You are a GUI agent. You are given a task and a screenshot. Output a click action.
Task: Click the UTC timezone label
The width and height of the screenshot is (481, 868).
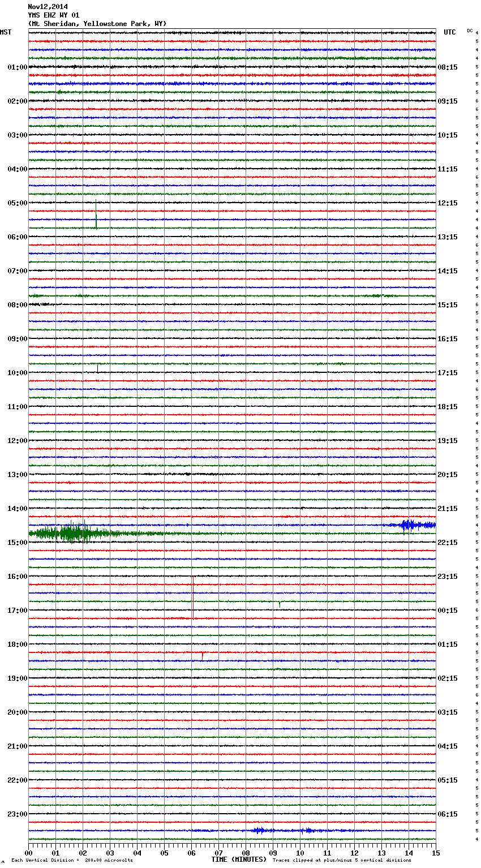tap(450, 32)
